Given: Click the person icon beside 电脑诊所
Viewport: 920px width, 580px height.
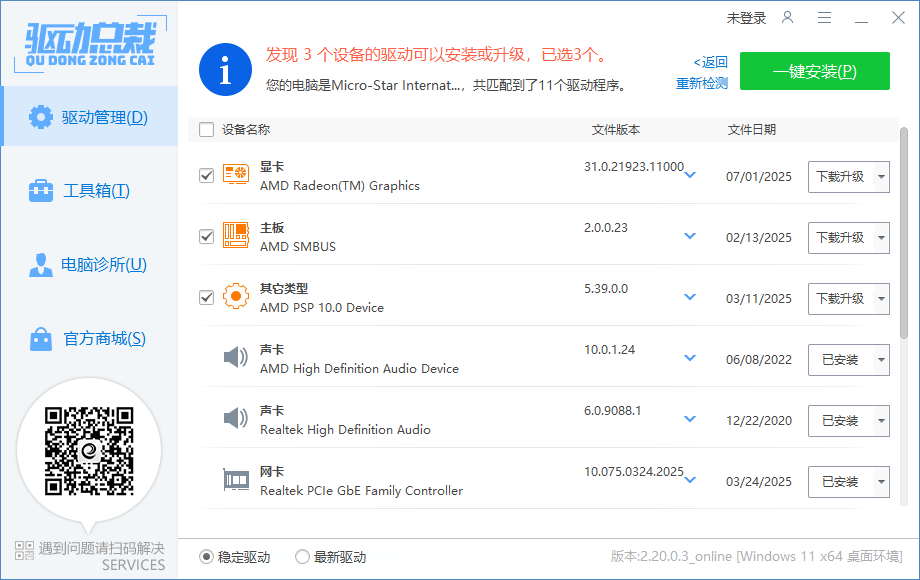Looking at the screenshot, I should tap(40, 264).
